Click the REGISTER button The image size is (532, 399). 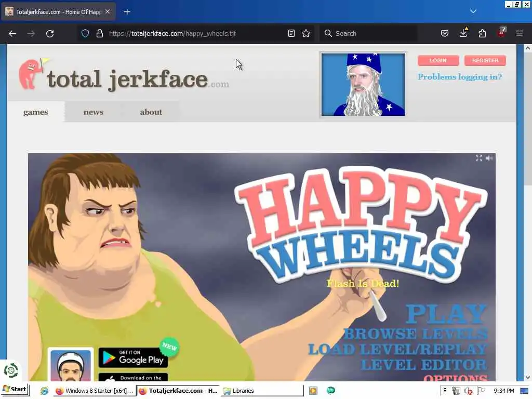click(x=485, y=60)
